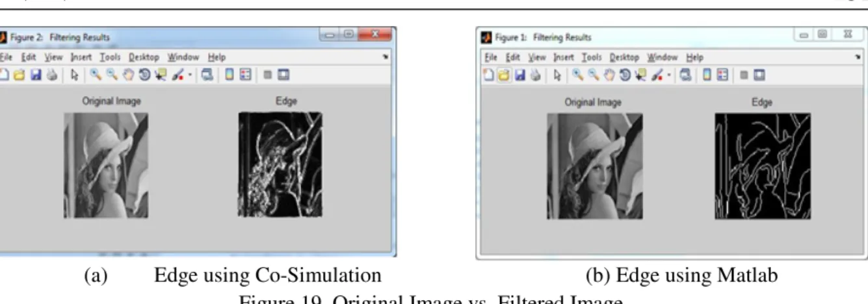Open the Desktop menu in Figure 2

click(144, 57)
